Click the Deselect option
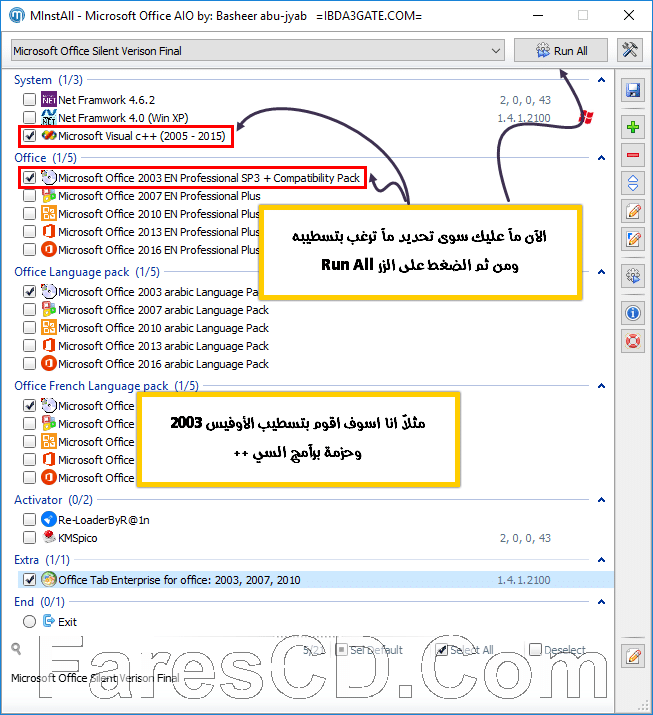 [557, 650]
